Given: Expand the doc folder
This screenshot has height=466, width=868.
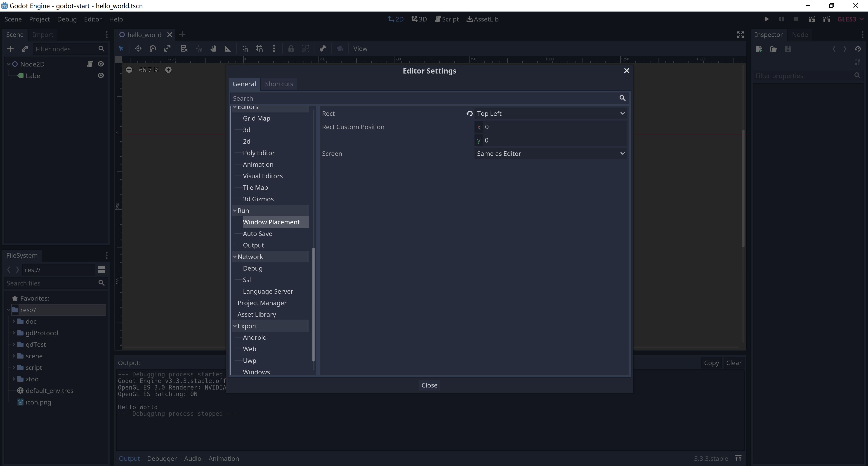Looking at the screenshot, I should point(14,321).
